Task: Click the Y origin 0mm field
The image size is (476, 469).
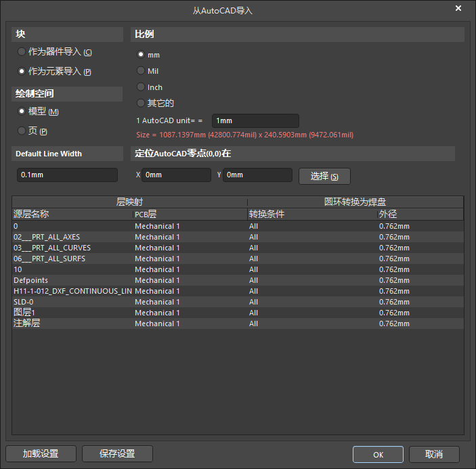Action: click(257, 175)
